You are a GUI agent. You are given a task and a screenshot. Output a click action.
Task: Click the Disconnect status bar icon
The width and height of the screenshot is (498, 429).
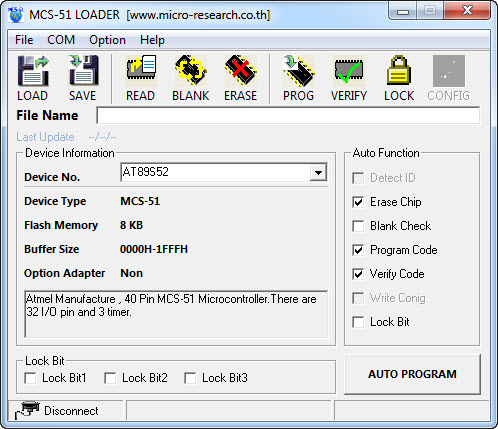click(x=27, y=411)
